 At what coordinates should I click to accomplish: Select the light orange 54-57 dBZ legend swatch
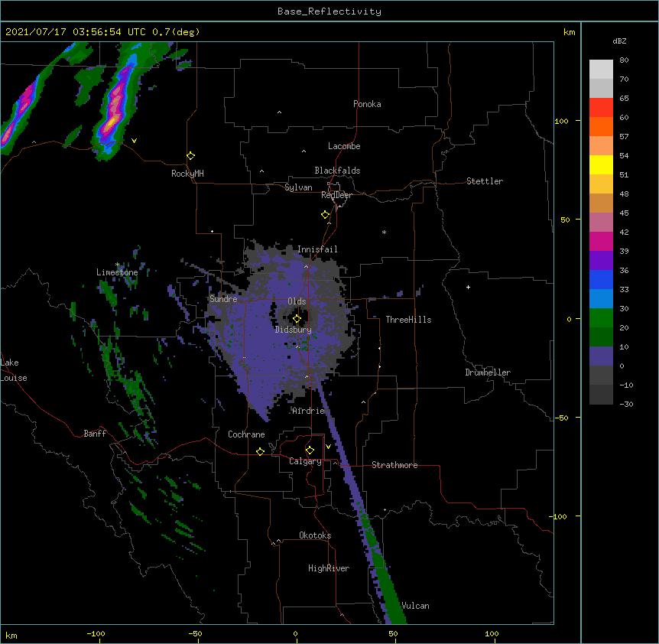(x=601, y=146)
